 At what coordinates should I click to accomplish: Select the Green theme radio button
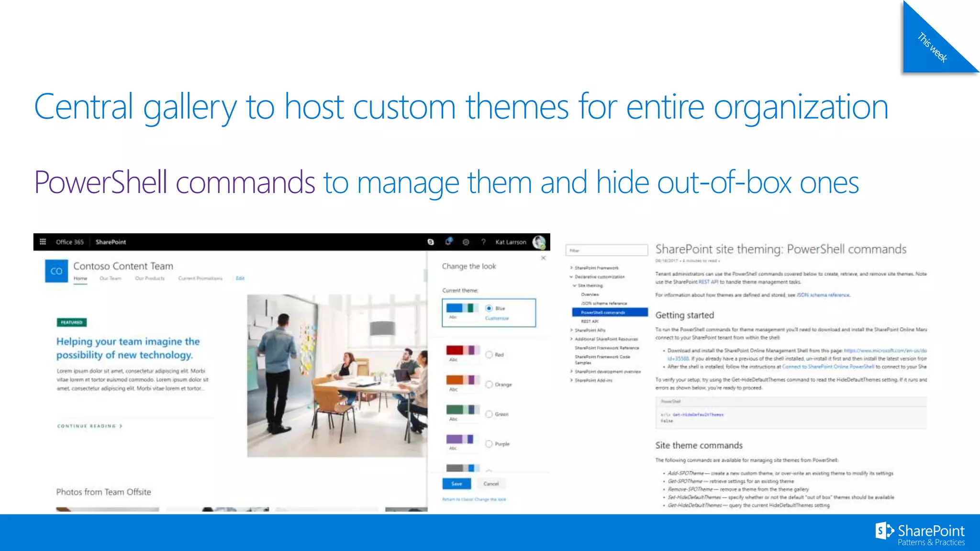pyautogui.click(x=489, y=414)
